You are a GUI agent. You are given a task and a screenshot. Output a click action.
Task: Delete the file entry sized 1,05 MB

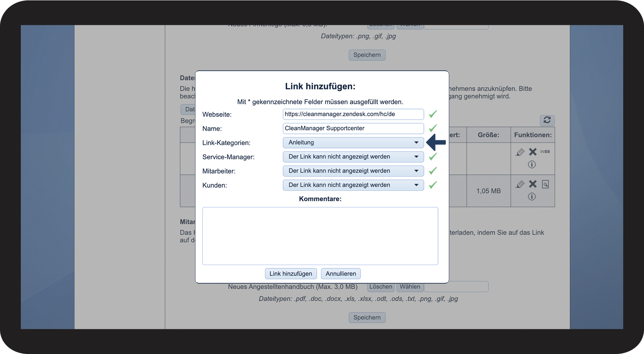click(x=533, y=184)
